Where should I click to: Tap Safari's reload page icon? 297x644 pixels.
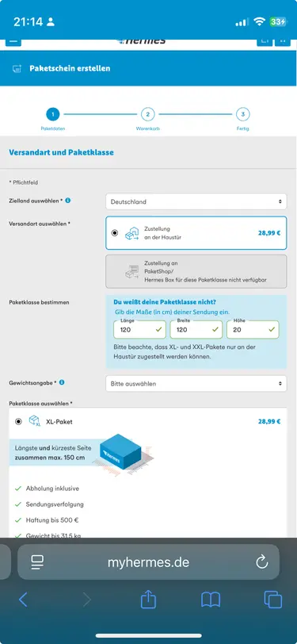pos(261,562)
